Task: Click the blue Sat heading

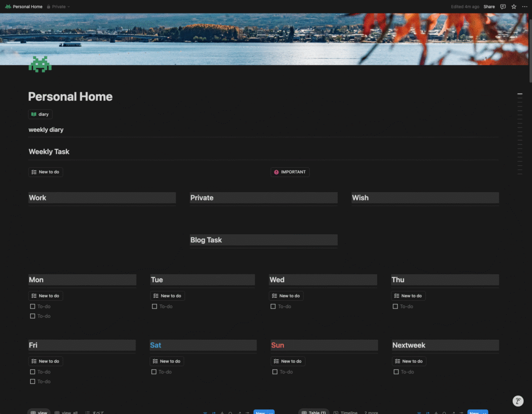Action: pyautogui.click(x=203, y=345)
